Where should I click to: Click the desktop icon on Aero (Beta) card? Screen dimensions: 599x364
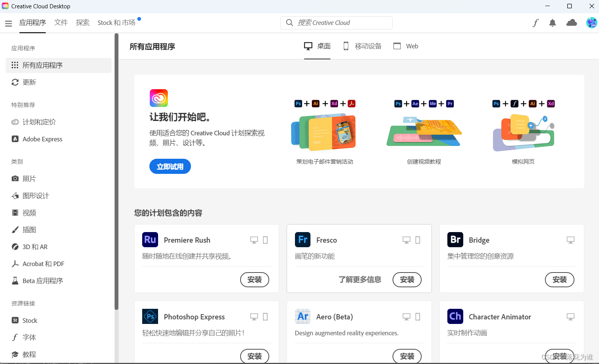(407, 317)
